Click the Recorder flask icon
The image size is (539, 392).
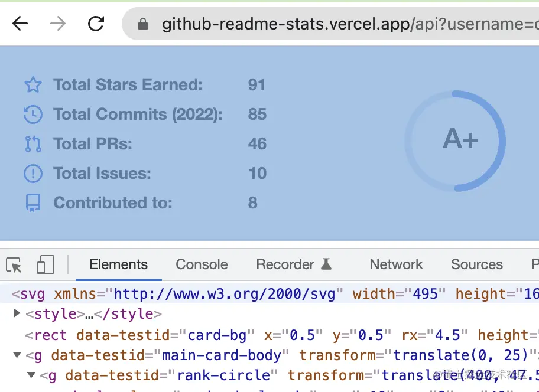coord(326,264)
